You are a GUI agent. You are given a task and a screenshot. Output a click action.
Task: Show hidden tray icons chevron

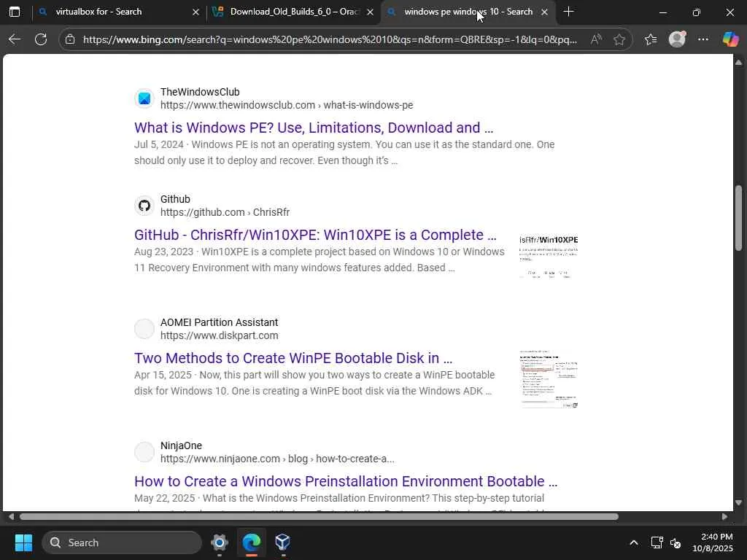point(634,542)
